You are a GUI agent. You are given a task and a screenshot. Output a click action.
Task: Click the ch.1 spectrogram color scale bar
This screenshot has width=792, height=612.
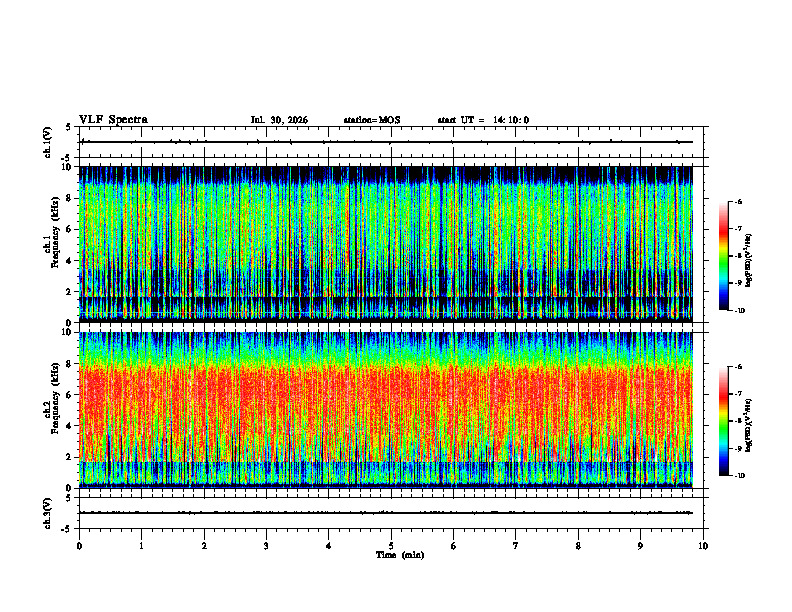click(723, 256)
